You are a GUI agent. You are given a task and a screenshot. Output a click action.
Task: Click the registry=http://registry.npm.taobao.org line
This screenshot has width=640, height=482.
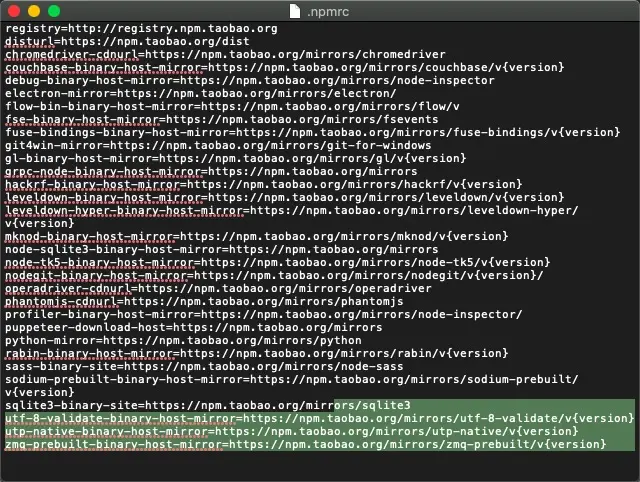point(141,29)
